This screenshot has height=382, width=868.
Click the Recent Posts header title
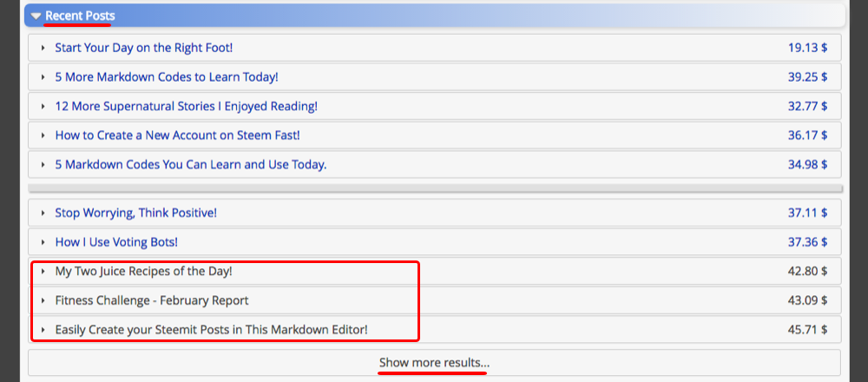click(x=80, y=16)
